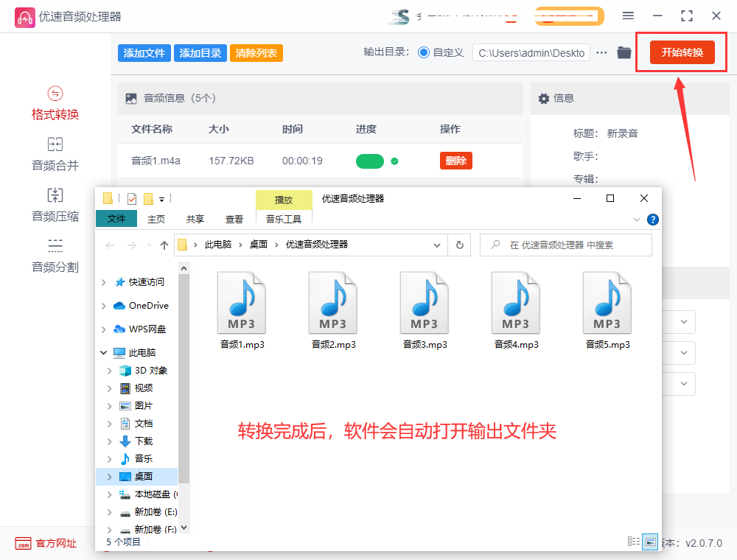The height and width of the screenshot is (560, 737).
Task: Open the 格式转换 format conversion module
Action: (x=55, y=104)
